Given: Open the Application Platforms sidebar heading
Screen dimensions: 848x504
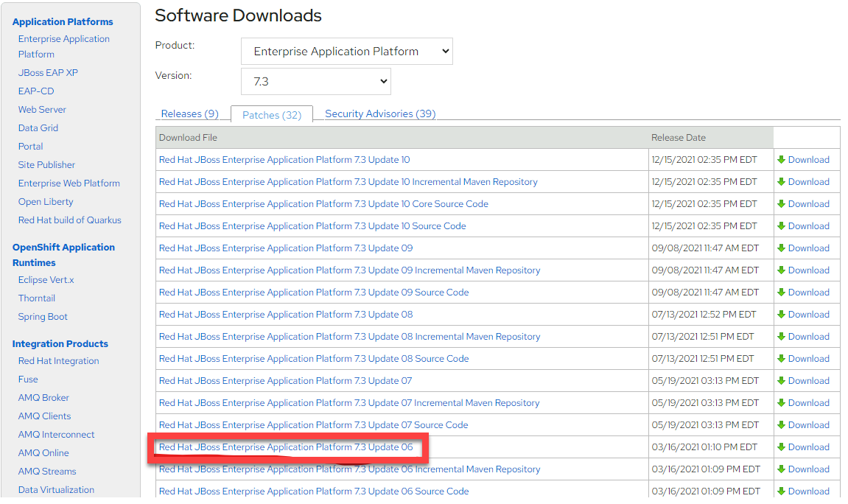Looking at the screenshot, I should (x=63, y=21).
